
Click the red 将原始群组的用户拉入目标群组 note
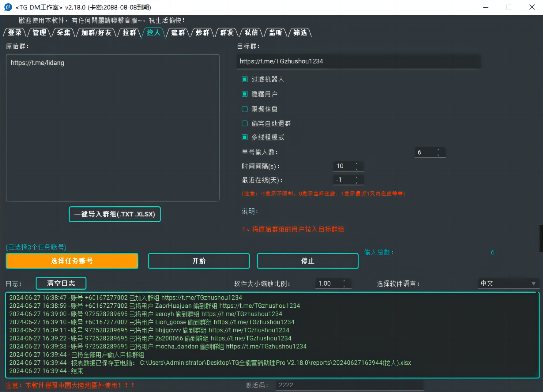click(293, 229)
